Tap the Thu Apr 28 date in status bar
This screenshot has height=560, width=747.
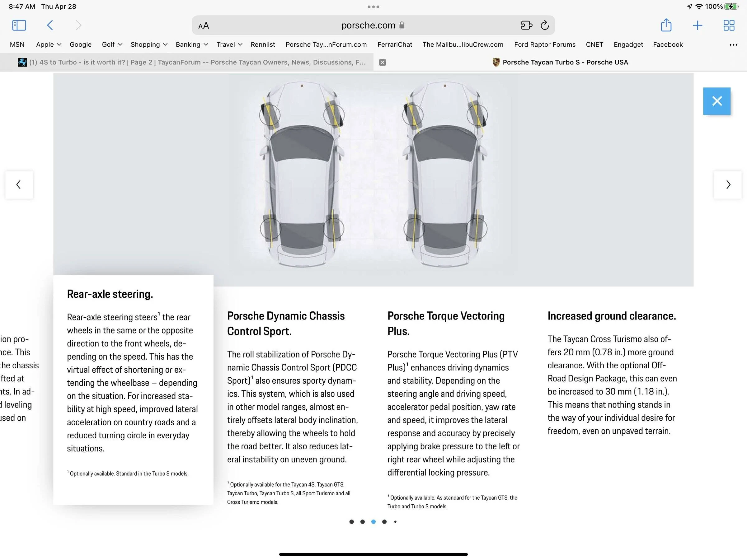[x=59, y=7]
